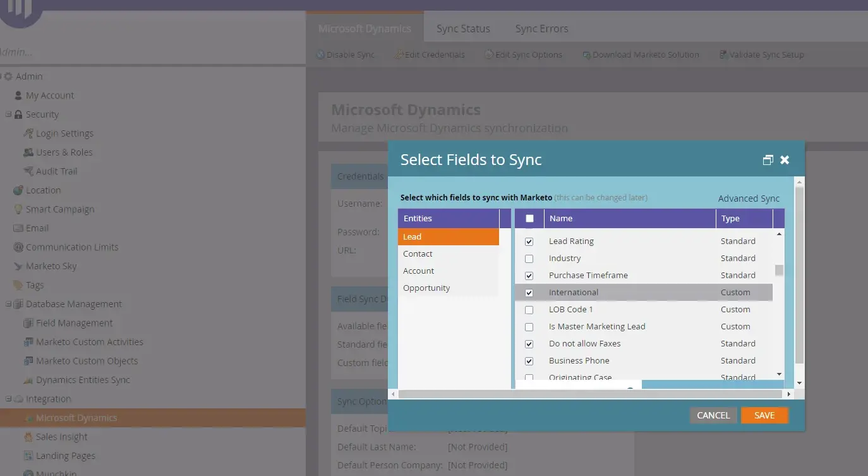This screenshot has height=476, width=868.
Task: Click the Admin search input field
Action: 152,52
